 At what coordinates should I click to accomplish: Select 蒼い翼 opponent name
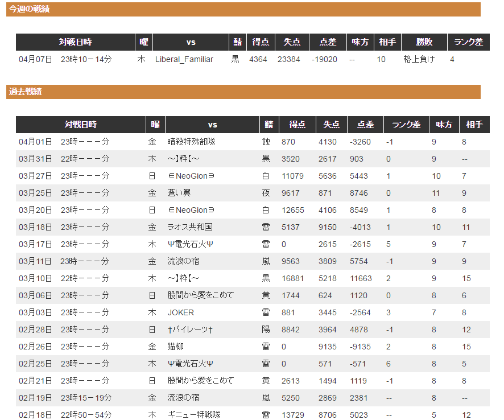coord(179,193)
